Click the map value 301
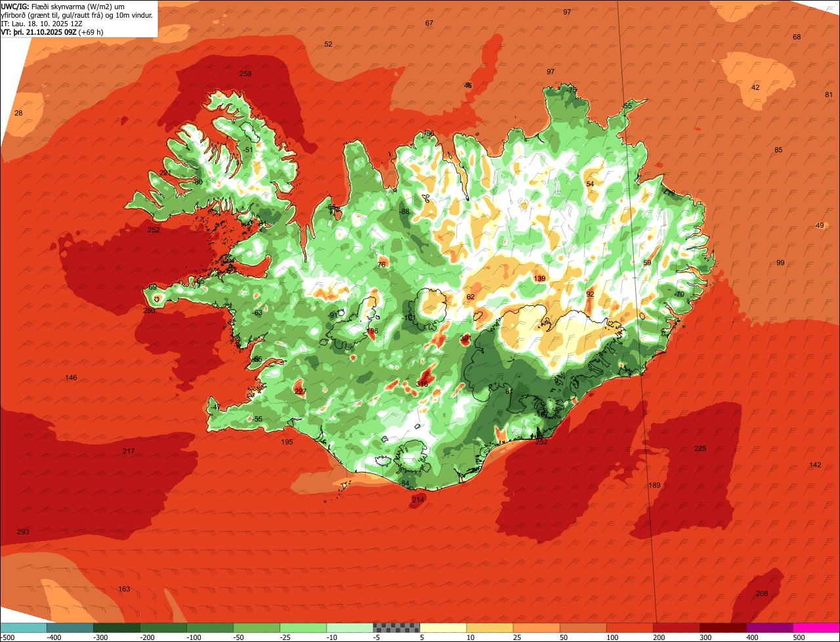Viewport: 840px width, 642px height. (x=465, y=339)
